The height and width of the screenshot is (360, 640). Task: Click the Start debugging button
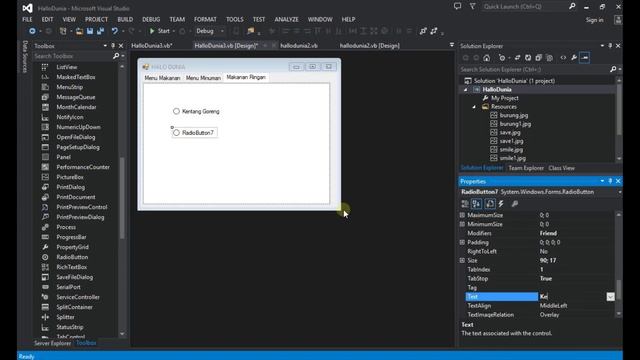tap(160, 31)
